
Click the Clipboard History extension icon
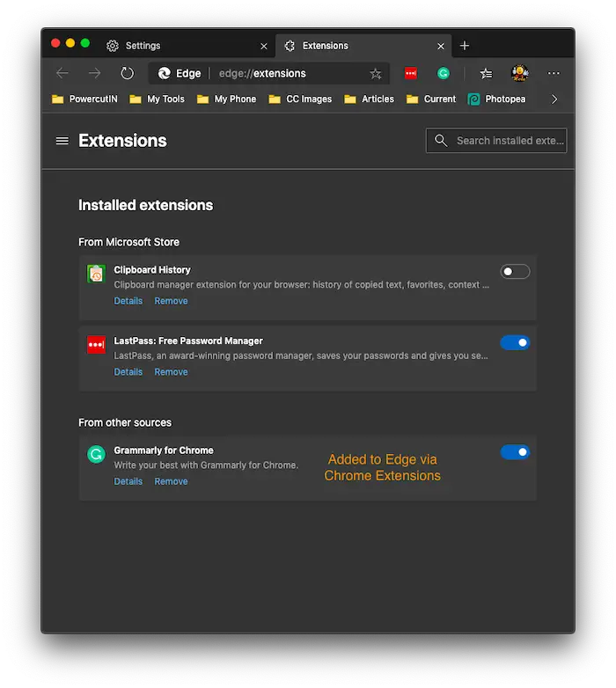[x=96, y=274]
